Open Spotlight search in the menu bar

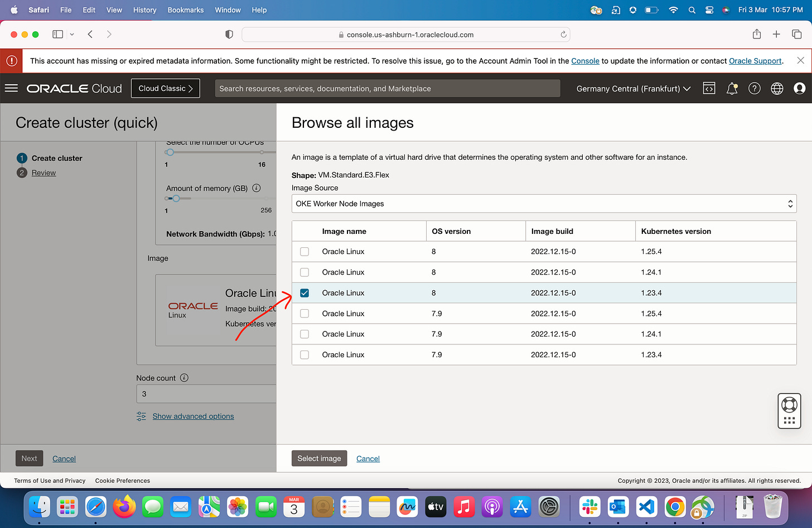point(692,10)
